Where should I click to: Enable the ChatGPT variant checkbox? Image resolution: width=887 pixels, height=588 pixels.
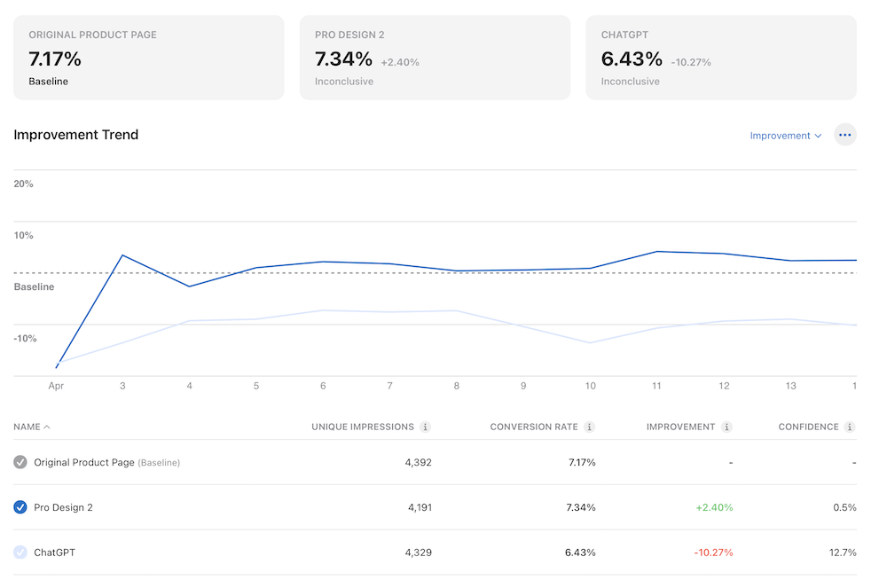[x=20, y=552]
